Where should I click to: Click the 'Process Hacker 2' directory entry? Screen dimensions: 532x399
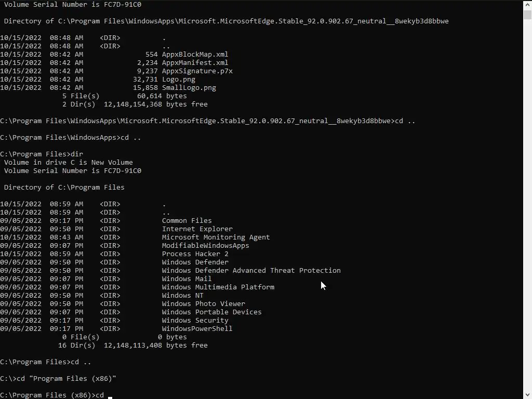(x=195, y=254)
